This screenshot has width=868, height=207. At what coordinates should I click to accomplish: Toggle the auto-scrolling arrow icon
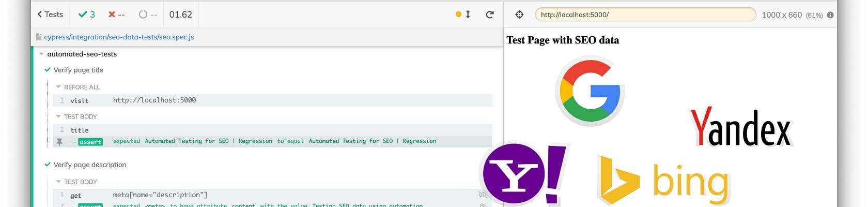click(x=468, y=14)
